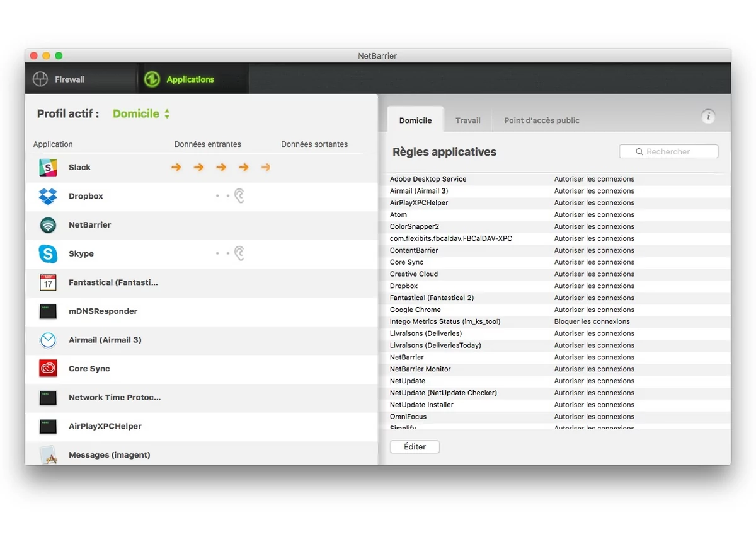
Task: Click Slack's orange incoming data arrows
Action: click(x=220, y=167)
